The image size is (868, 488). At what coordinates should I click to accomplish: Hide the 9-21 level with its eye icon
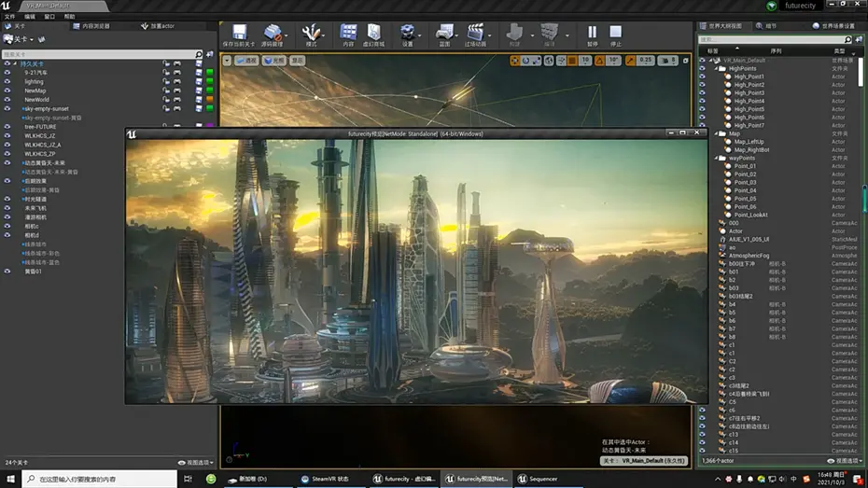(7, 73)
